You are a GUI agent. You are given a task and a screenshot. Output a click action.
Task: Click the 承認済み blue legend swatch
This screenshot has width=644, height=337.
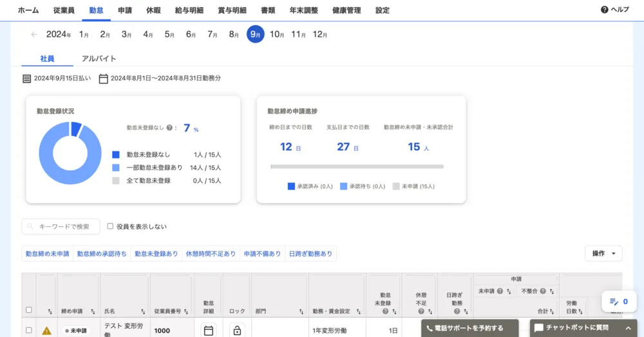[x=291, y=186]
